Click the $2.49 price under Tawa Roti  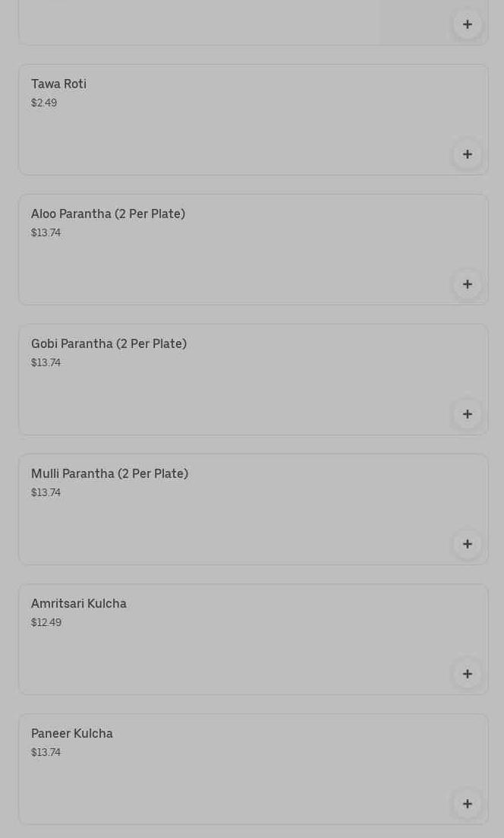(x=44, y=103)
